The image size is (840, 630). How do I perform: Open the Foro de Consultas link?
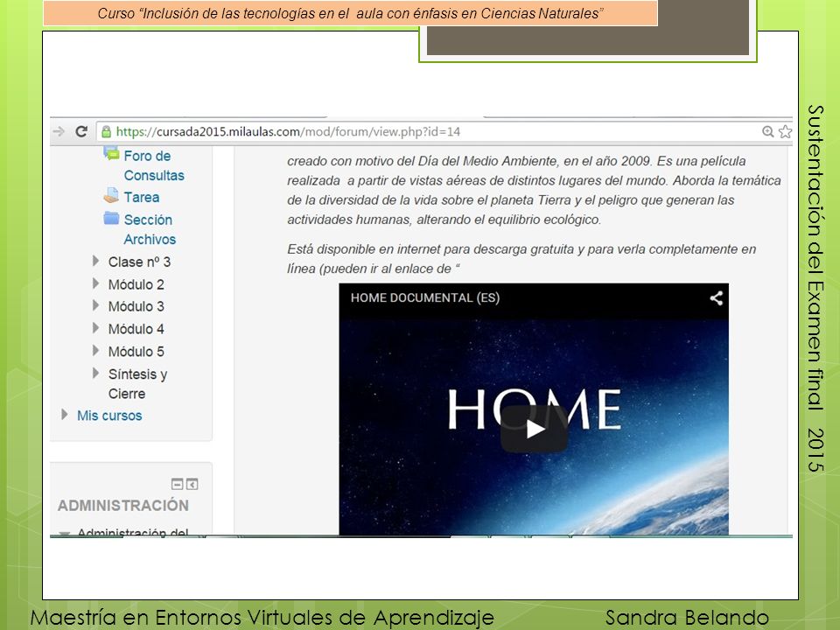[154, 165]
